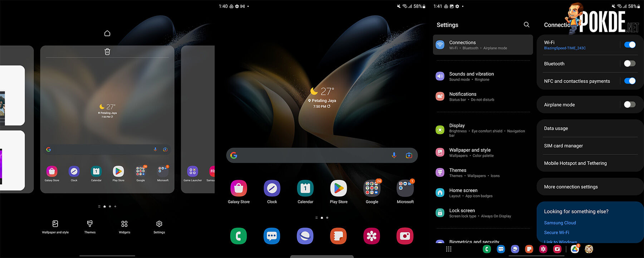Launch the red Camera app in home dock
This screenshot has width=644, height=258.
pos(405,236)
